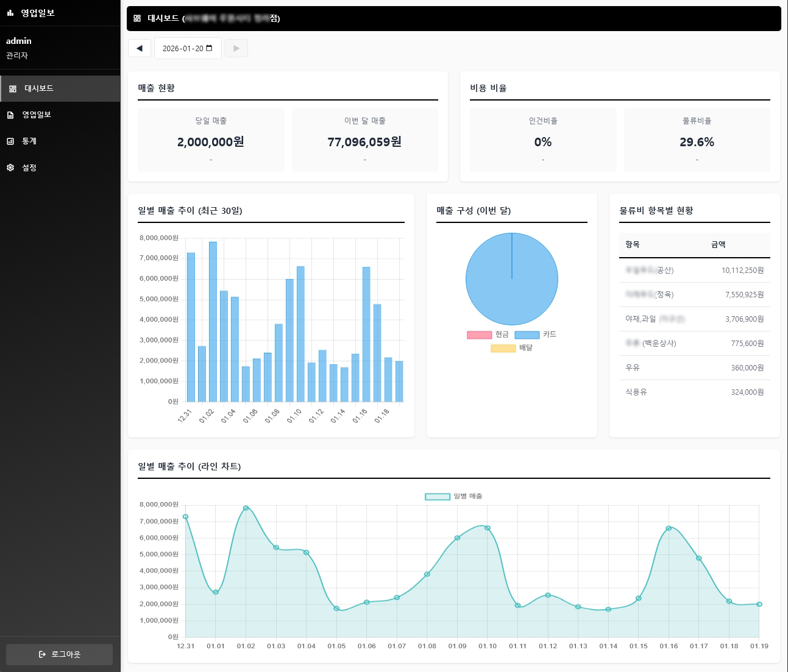The image size is (788, 672).
Task: Click the 2026-01-20 date input field
Action: point(182,48)
